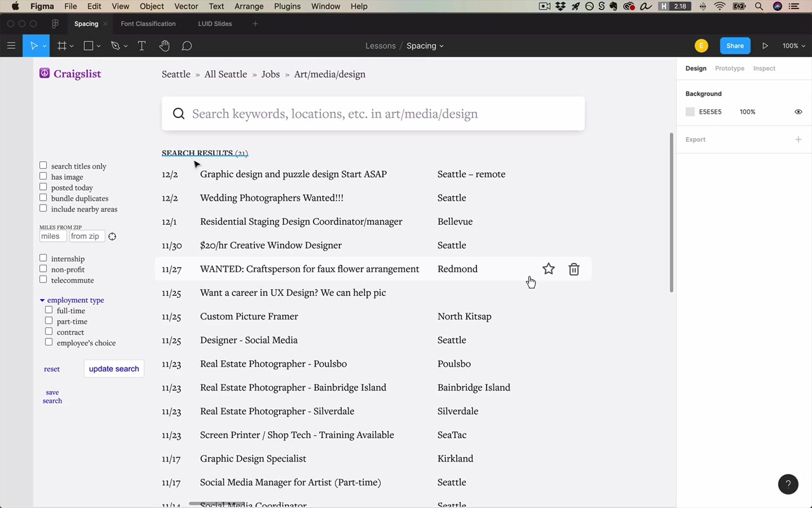Toggle background visibility eye icon
Viewport: 812px width, 508px height.
pos(798,112)
